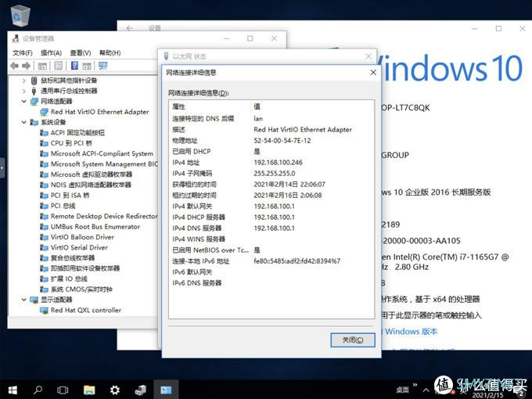Collapse the 网络适配器 category
The image size is (532, 399).
[x=23, y=101]
